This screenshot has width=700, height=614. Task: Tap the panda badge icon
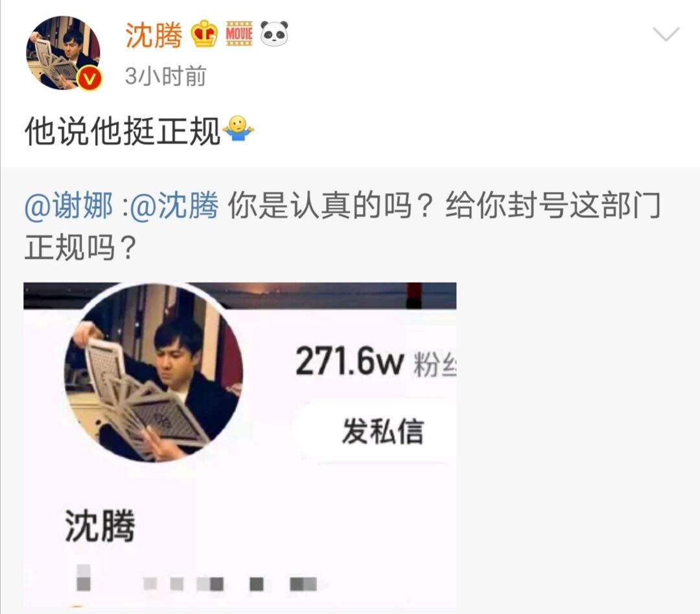coord(274,34)
